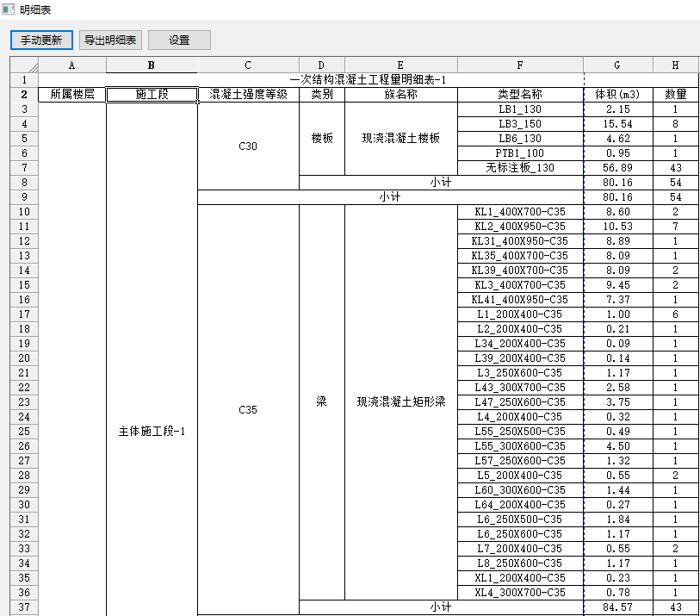Select the LB6_130 cell

520,139
